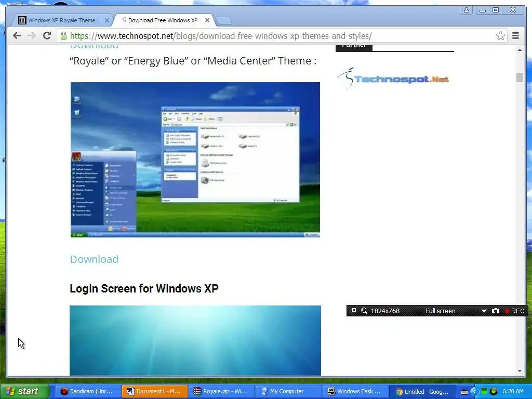
Task: Click the Login Screen for Windows XP heading
Action: (144, 288)
